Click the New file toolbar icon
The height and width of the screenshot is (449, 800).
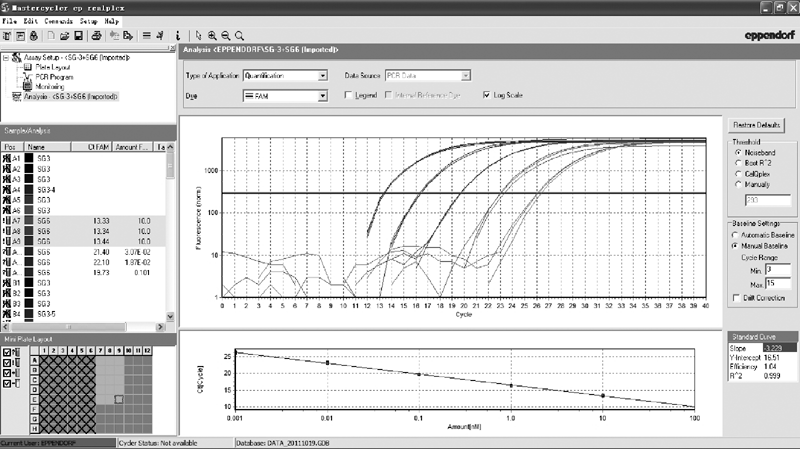[x=51, y=36]
